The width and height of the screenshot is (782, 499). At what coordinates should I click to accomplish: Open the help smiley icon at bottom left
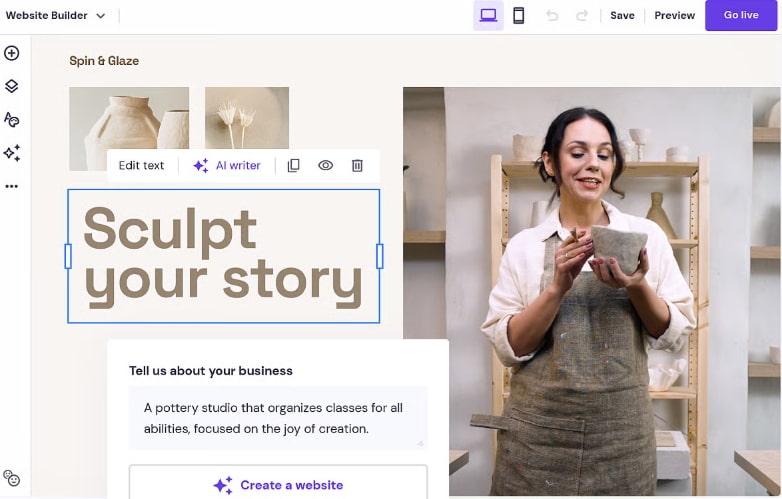[12, 478]
